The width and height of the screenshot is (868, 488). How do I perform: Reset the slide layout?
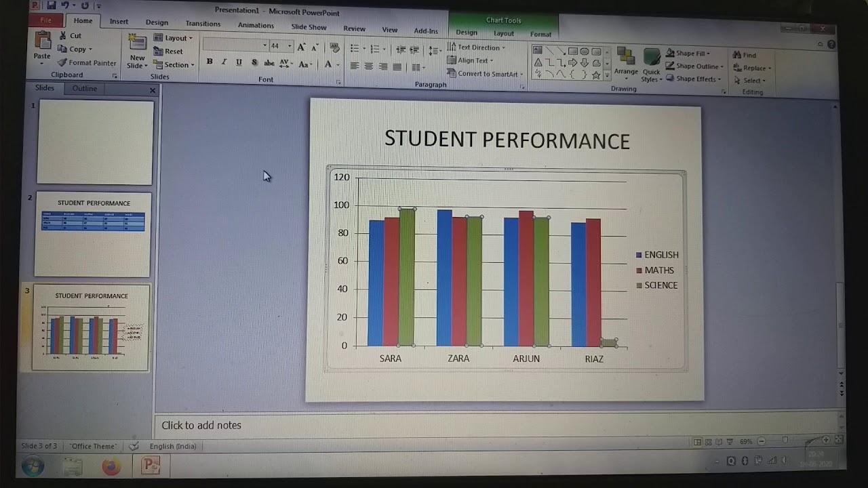(x=168, y=51)
